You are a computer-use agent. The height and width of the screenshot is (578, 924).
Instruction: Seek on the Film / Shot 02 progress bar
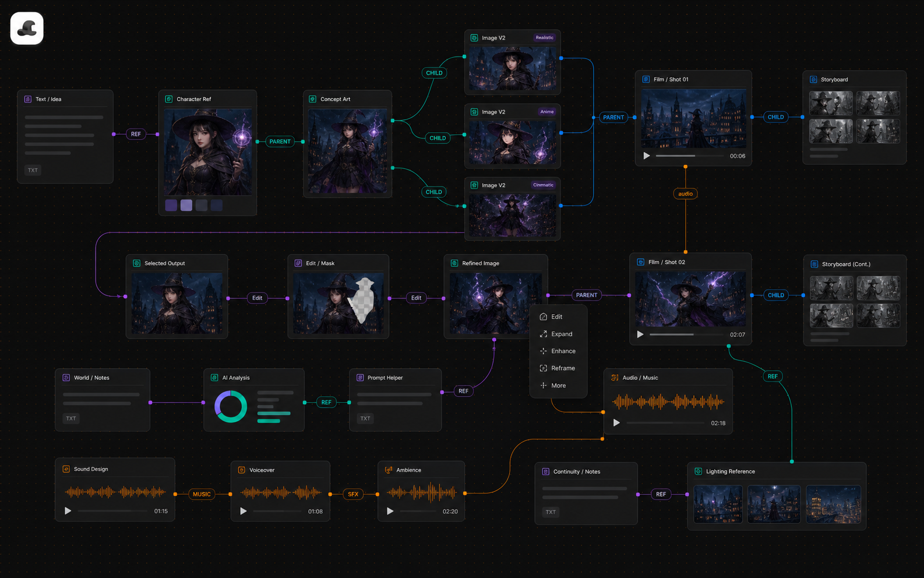686,334
